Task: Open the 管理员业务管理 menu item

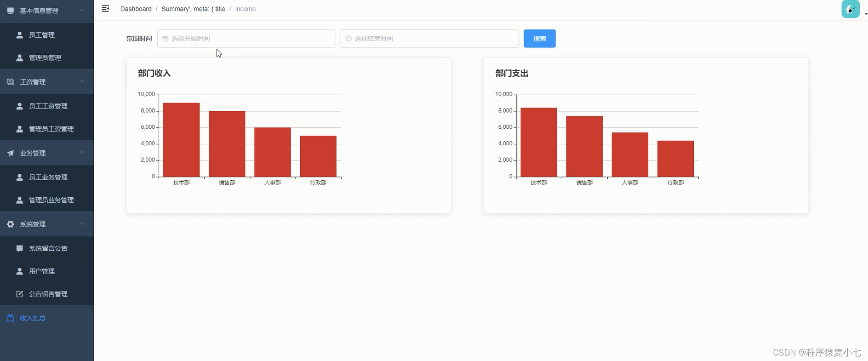Action: [x=47, y=200]
